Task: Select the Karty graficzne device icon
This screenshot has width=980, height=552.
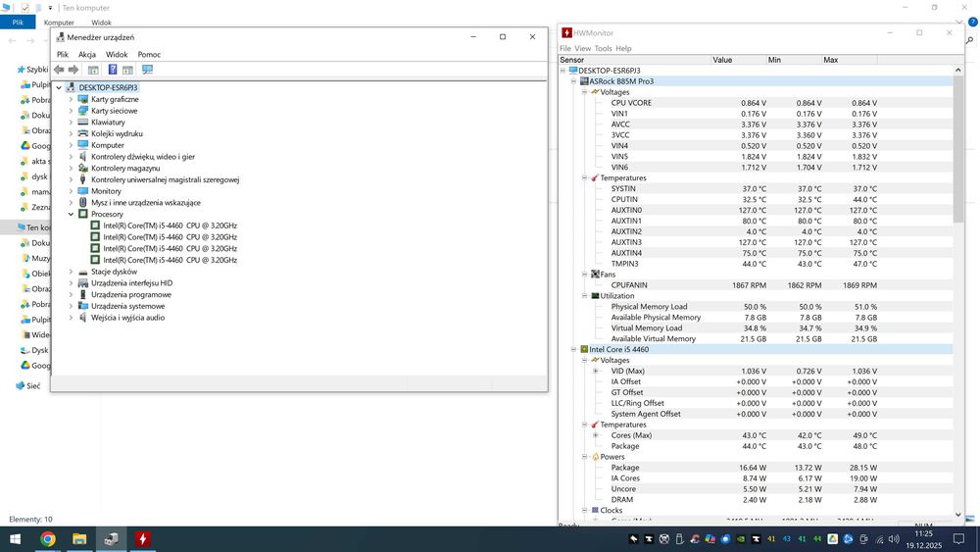Action: tap(83, 99)
